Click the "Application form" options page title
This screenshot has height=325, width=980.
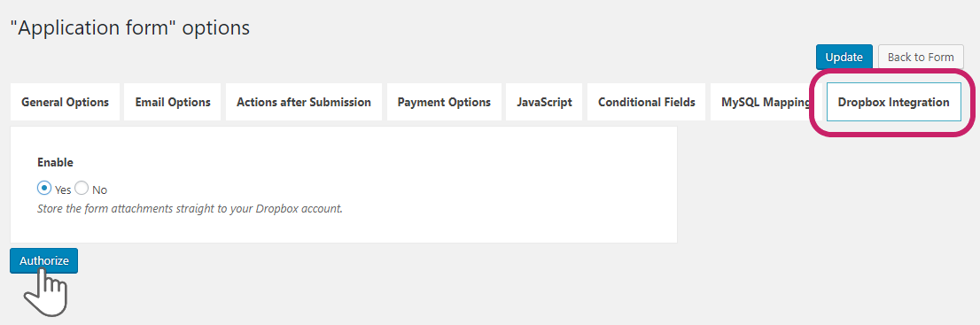click(130, 28)
